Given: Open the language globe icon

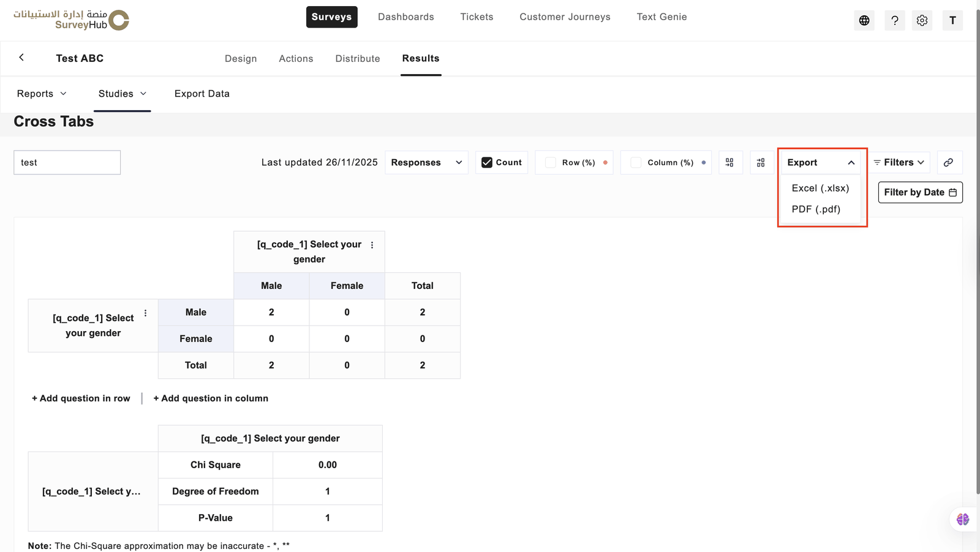Looking at the screenshot, I should coord(864,20).
